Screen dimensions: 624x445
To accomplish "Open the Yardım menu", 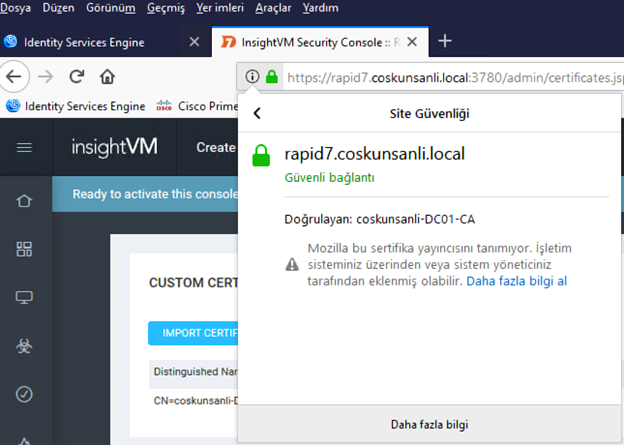I will click(320, 8).
